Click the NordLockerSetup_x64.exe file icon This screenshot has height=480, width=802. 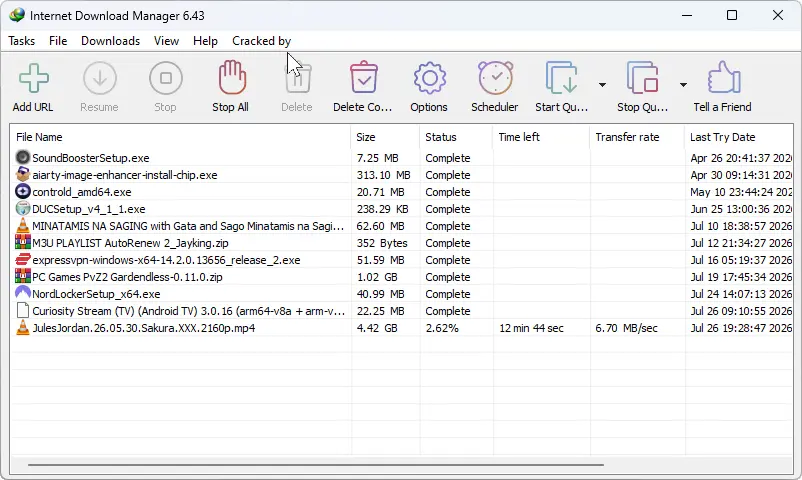(23, 293)
